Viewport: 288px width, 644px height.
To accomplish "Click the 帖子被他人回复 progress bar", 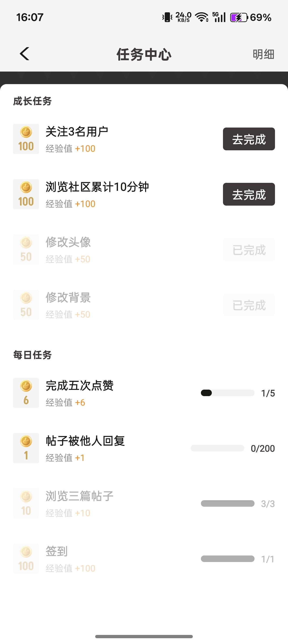I will [x=217, y=448].
